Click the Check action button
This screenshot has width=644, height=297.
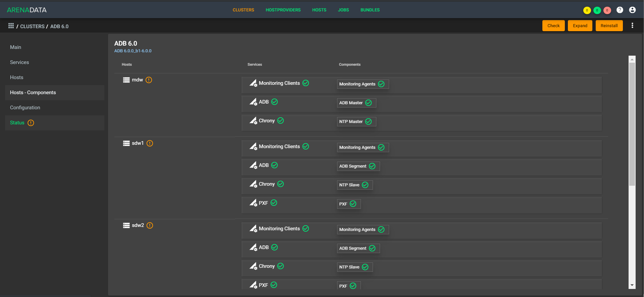coord(553,26)
